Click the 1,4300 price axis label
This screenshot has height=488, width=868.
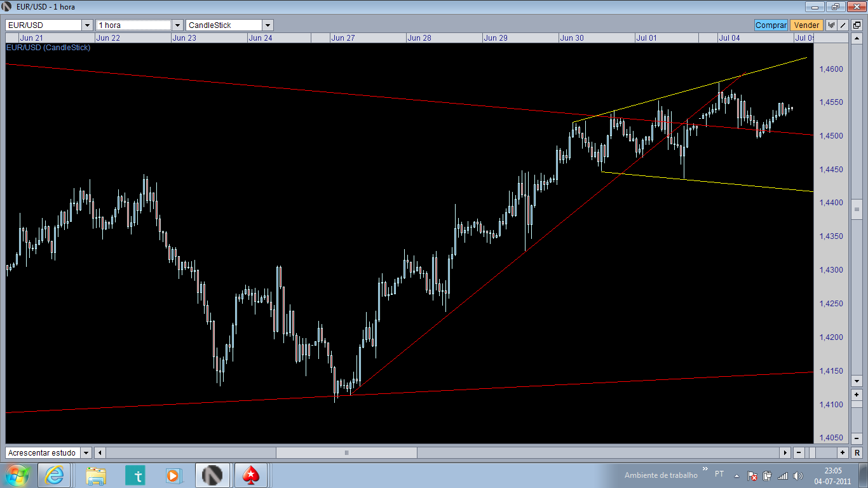tap(832, 270)
